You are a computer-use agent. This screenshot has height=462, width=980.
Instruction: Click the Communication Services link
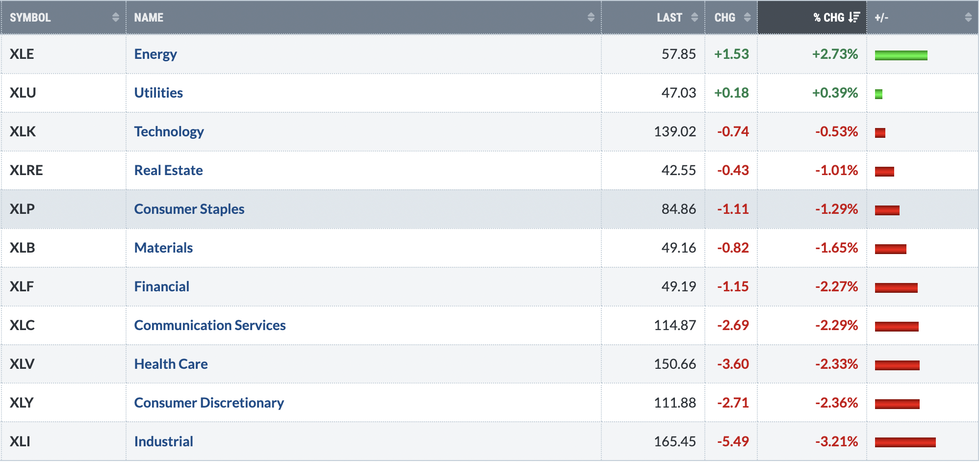pyautogui.click(x=209, y=325)
